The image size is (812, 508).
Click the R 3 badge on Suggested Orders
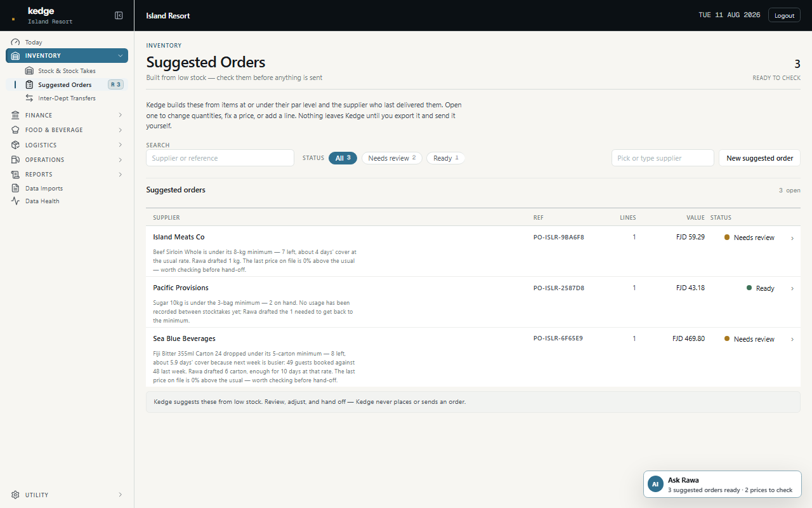pos(115,84)
